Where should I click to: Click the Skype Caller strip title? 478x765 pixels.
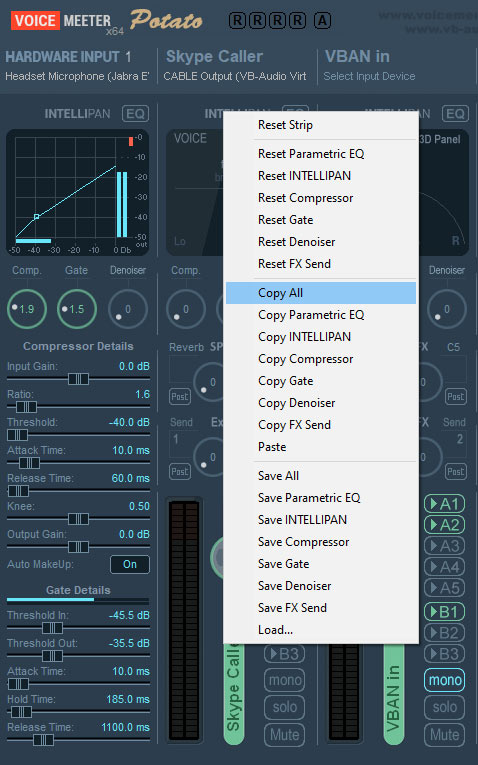[214, 57]
